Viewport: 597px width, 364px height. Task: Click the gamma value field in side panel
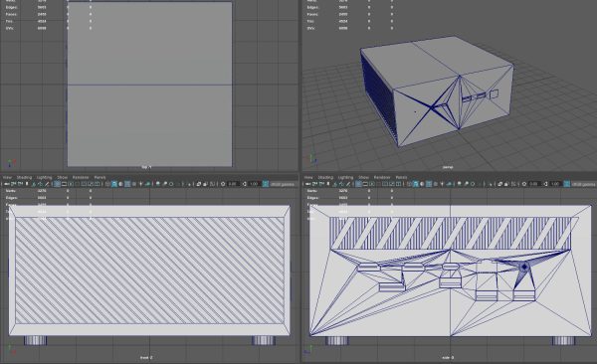pyautogui.click(x=555, y=184)
